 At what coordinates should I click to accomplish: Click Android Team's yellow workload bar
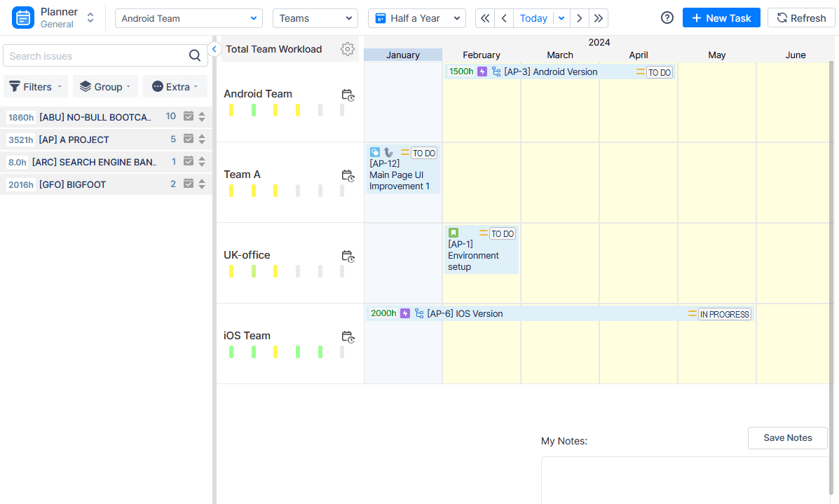click(232, 109)
